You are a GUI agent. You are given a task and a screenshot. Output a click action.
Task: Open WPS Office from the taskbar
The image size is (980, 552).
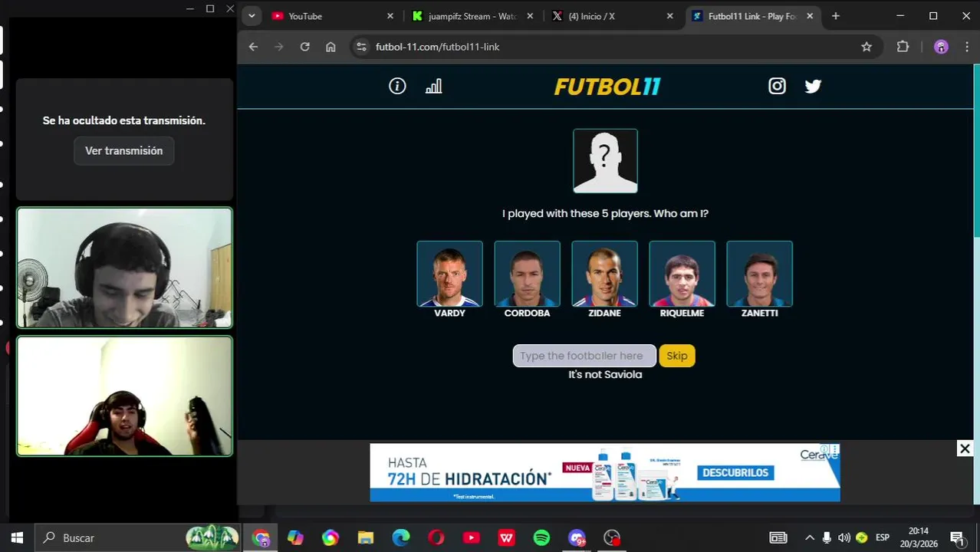507,538
